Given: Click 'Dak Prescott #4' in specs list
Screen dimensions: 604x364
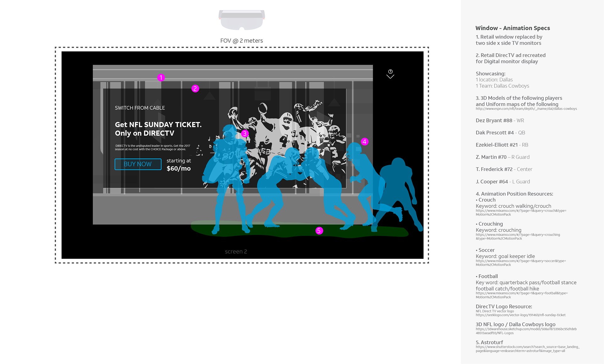Looking at the screenshot, I should [x=495, y=133].
